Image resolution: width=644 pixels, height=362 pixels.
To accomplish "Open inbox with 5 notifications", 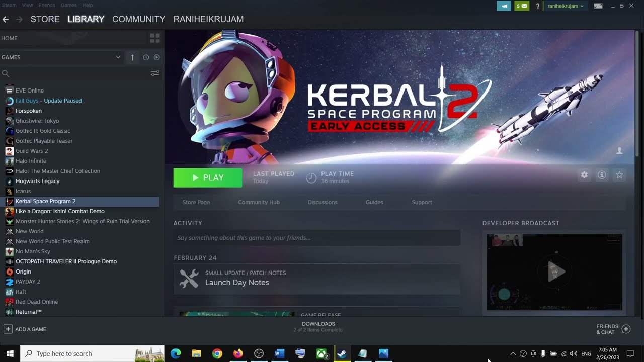I will point(522,6).
